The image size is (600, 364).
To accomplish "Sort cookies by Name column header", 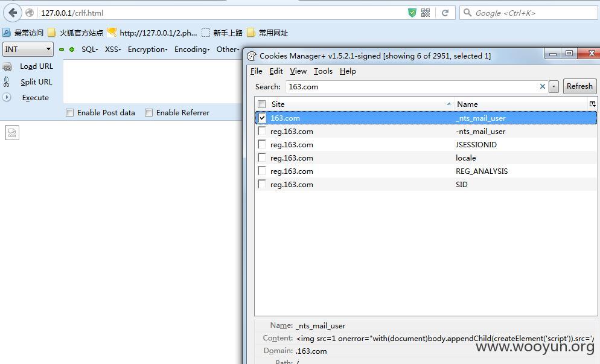I will click(521, 104).
